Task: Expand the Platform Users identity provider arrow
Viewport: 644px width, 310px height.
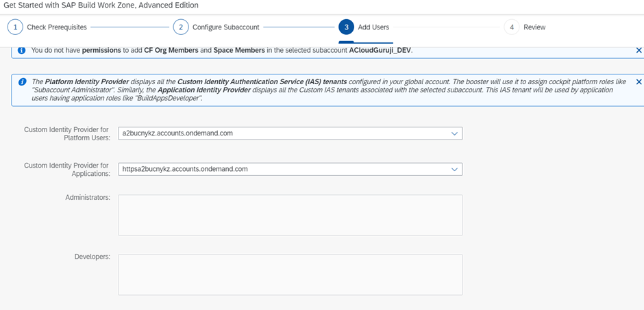Action: pyautogui.click(x=454, y=133)
